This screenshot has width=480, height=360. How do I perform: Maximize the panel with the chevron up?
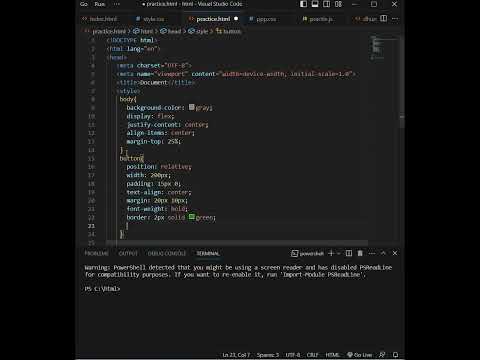(383, 253)
